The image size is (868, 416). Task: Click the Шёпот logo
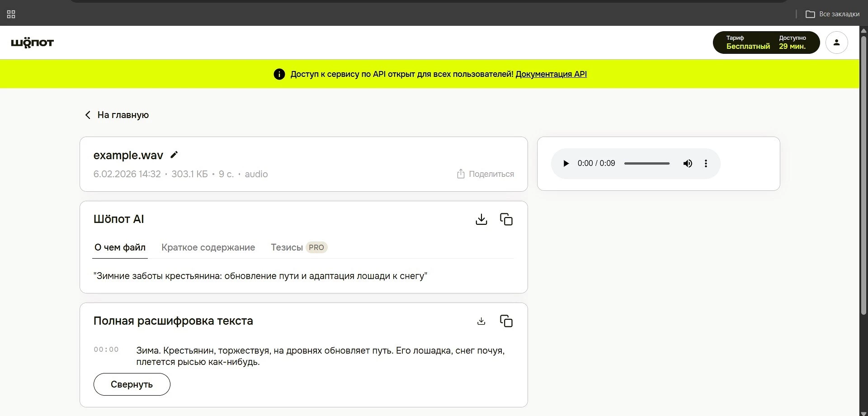pos(33,43)
